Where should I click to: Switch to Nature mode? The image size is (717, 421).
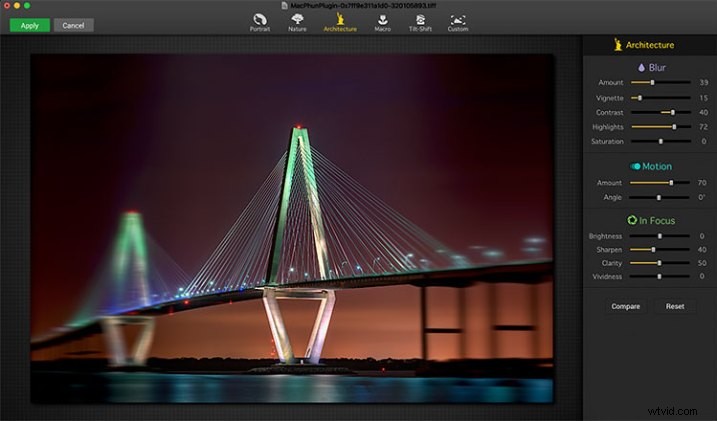297,22
